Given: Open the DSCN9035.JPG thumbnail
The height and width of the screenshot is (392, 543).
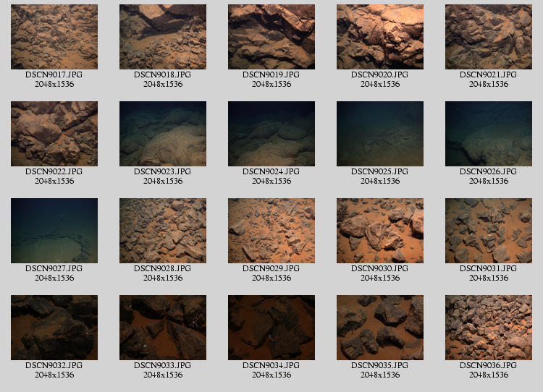Looking at the screenshot, I should point(380,328).
